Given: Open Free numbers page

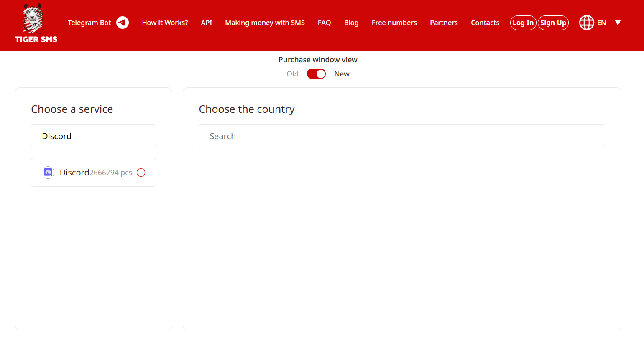Looking at the screenshot, I should [394, 23].
